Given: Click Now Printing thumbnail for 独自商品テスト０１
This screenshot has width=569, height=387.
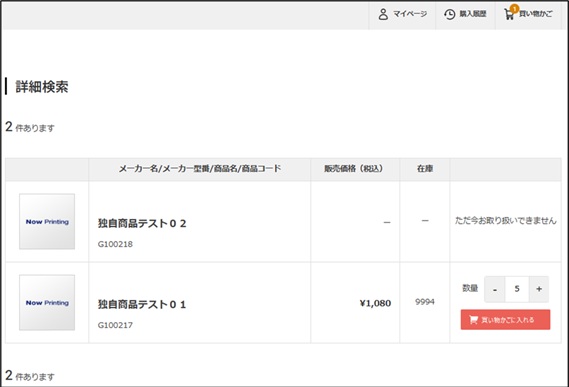Looking at the screenshot, I should (x=47, y=302).
